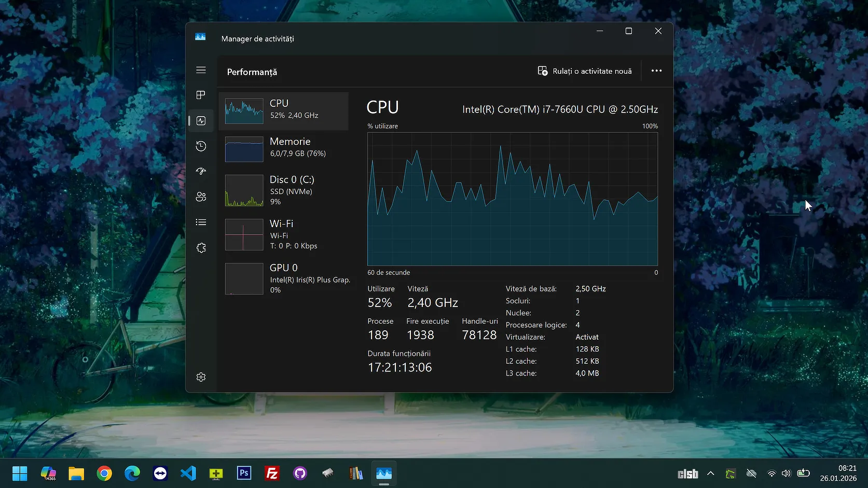Open Photoshop from the taskbar

click(x=244, y=473)
